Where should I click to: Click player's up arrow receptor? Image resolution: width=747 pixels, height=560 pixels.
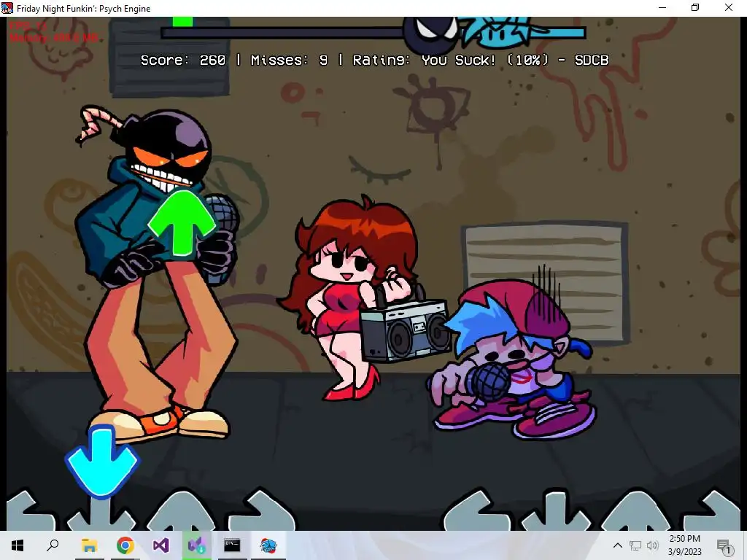pyautogui.click(x=636, y=510)
